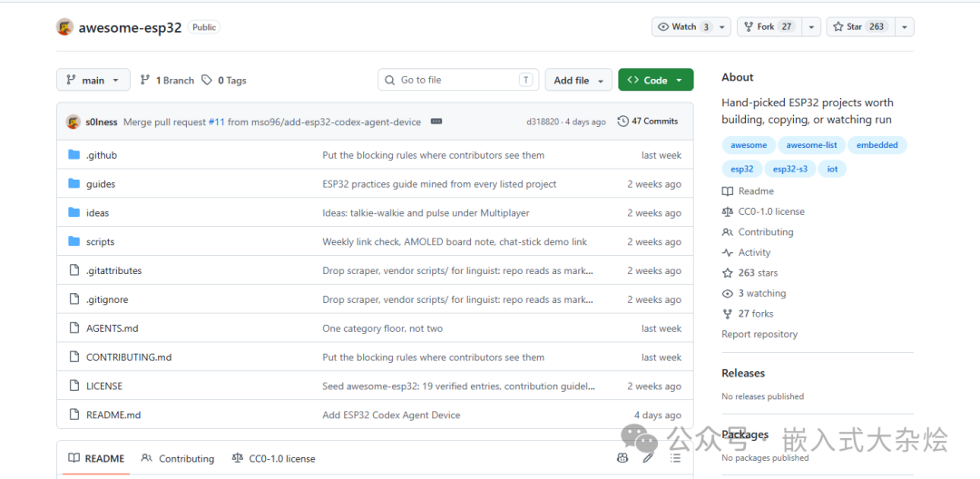Open commit 'ESP32 practices guide mined from every listed project'
The width and height of the screenshot is (980, 479).
(x=439, y=184)
